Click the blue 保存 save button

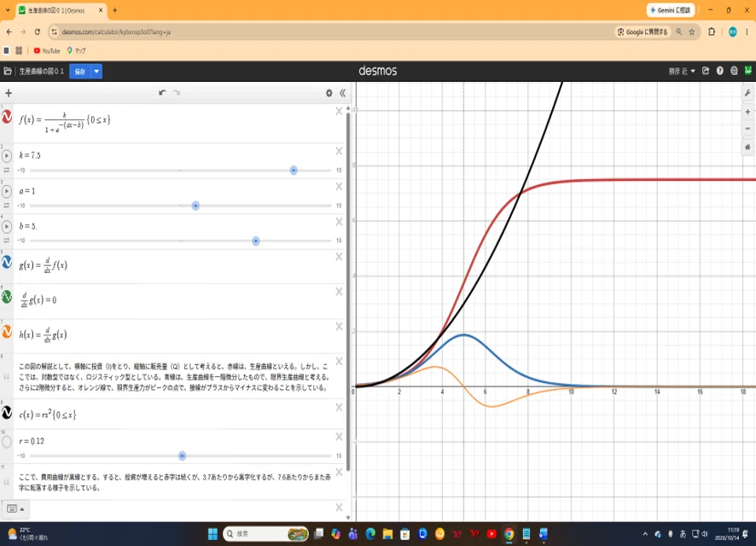coord(80,72)
